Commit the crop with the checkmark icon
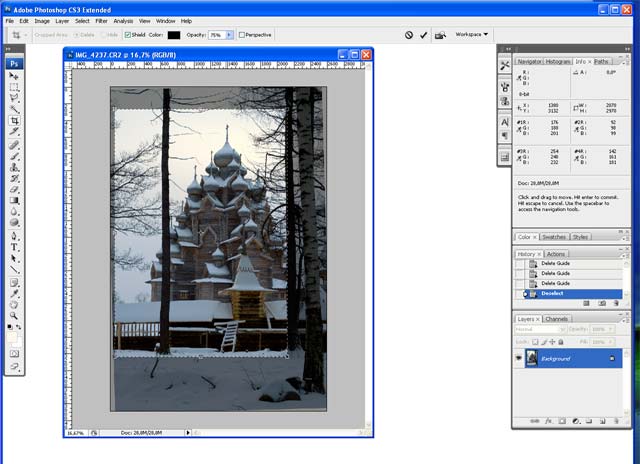Viewport: 640px width, 464px height. pos(424,34)
